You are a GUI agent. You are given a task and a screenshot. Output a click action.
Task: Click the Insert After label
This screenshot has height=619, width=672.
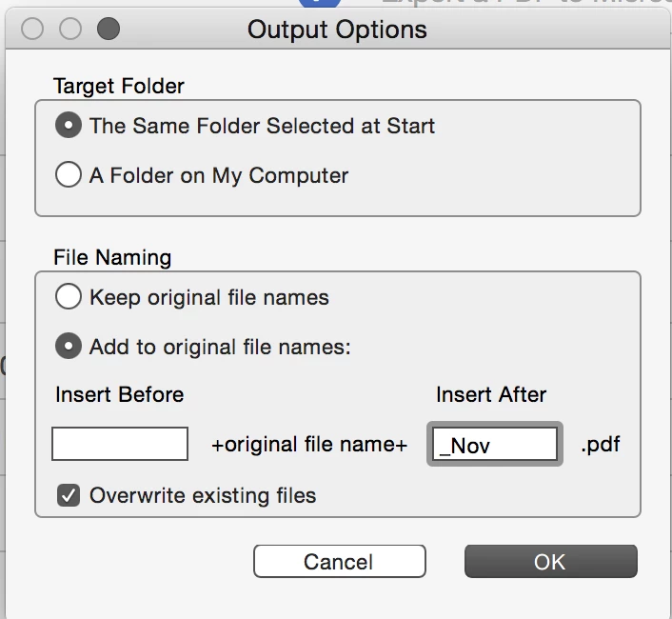[x=491, y=394]
